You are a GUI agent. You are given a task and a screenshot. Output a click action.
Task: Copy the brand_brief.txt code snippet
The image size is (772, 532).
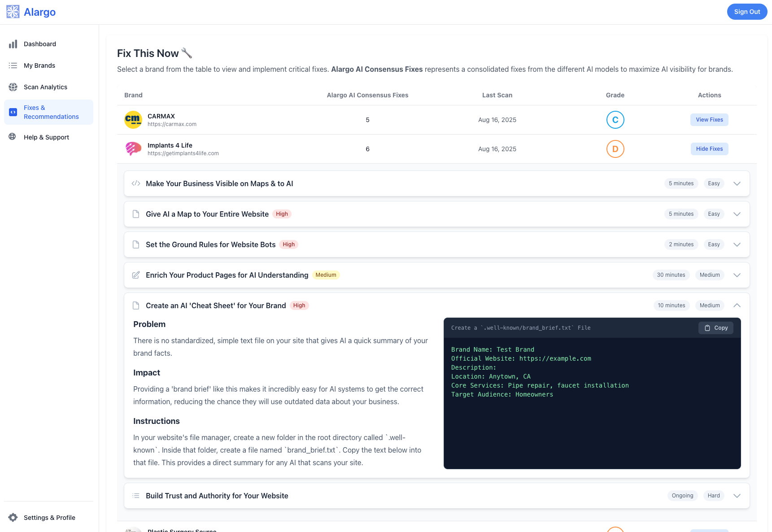715,328
